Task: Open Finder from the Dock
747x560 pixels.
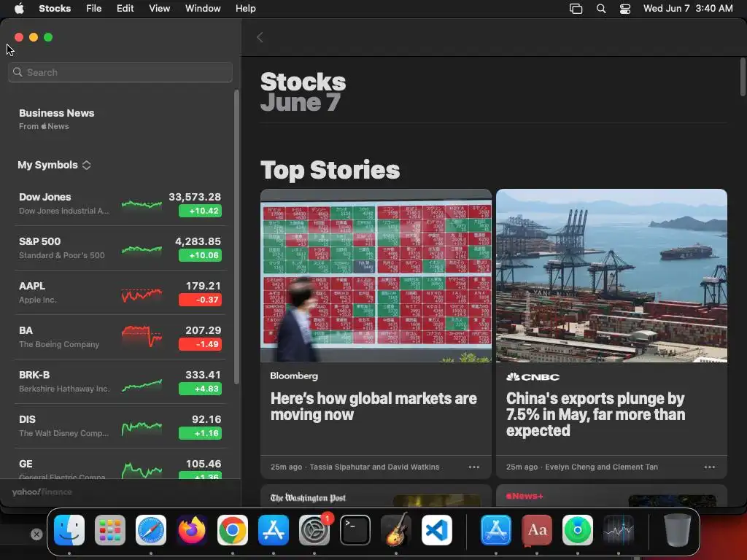Action: tap(69, 530)
